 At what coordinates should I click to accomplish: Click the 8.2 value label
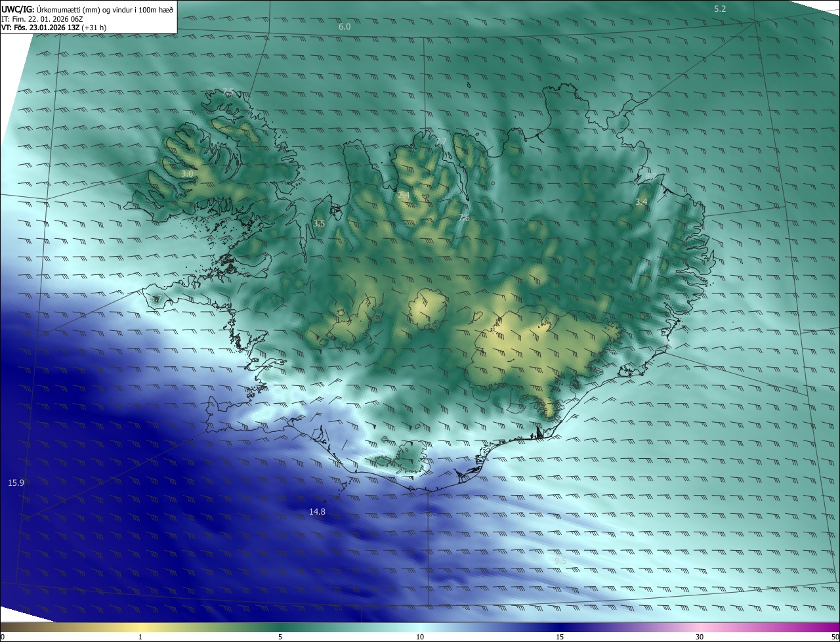(650, 177)
